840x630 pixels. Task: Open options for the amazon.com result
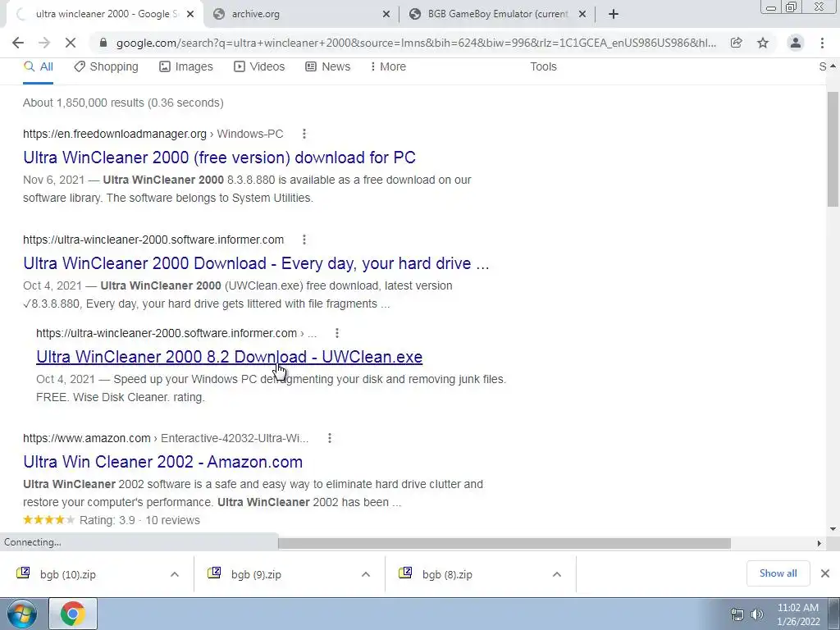pyautogui.click(x=330, y=438)
